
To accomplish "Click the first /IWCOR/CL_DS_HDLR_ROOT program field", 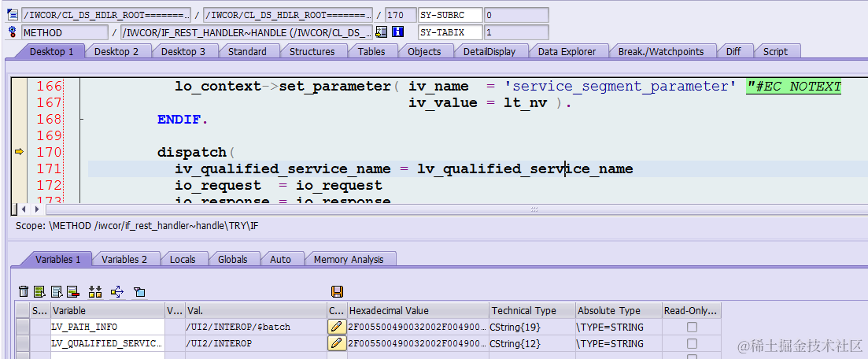I will tap(107, 16).
